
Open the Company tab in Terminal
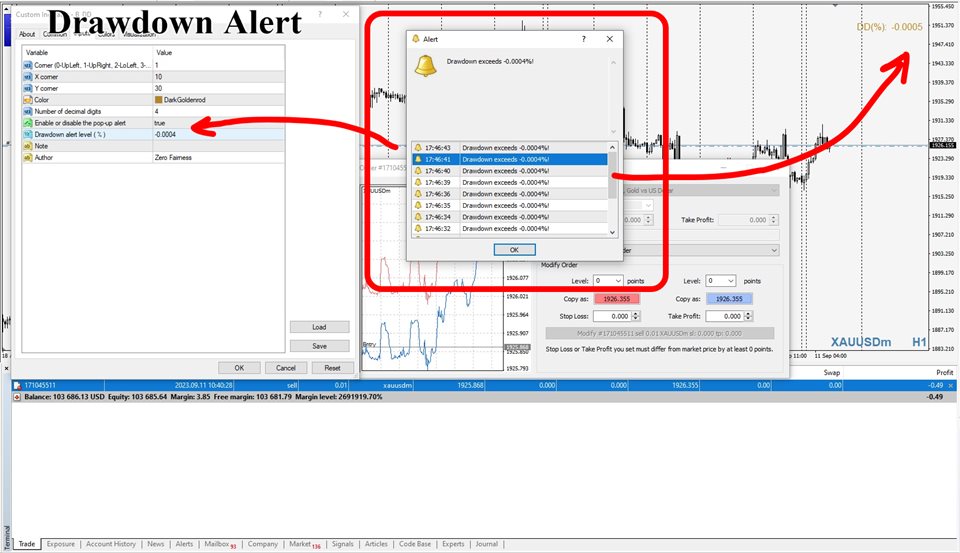[263, 544]
